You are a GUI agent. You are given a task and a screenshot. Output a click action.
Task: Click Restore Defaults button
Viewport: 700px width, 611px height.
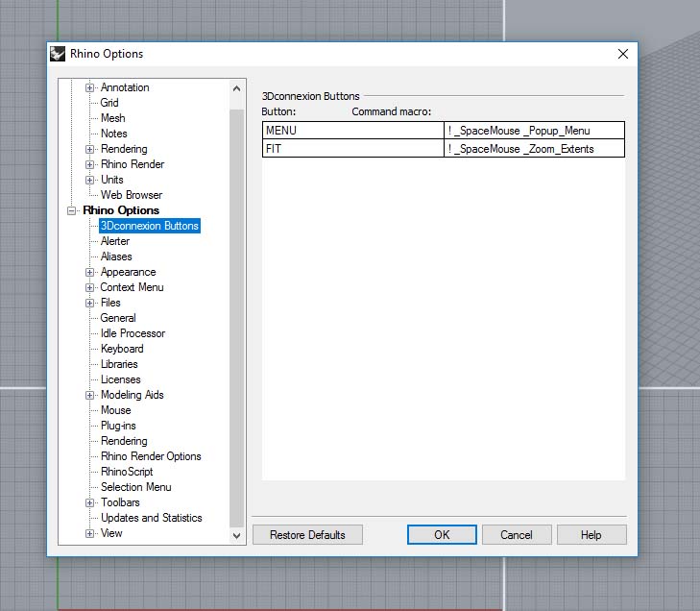click(x=307, y=534)
